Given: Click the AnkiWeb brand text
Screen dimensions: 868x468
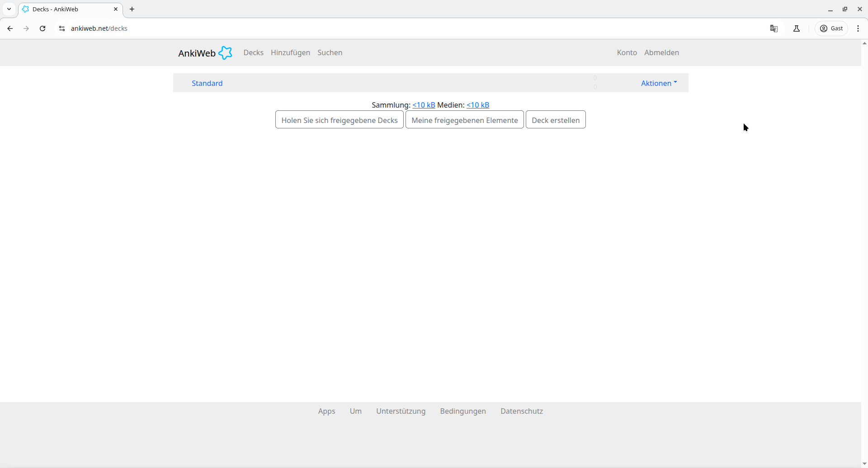Looking at the screenshot, I should tap(197, 53).
